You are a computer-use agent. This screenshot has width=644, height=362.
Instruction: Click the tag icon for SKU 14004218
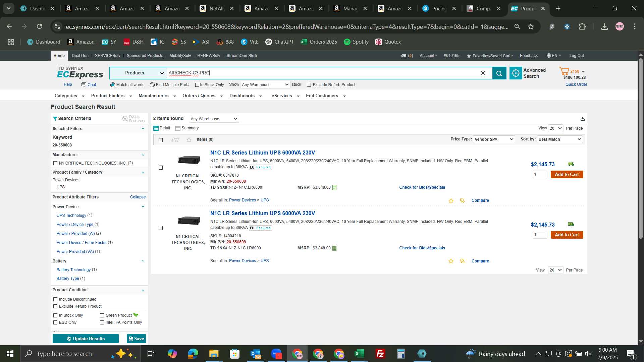coord(462,261)
